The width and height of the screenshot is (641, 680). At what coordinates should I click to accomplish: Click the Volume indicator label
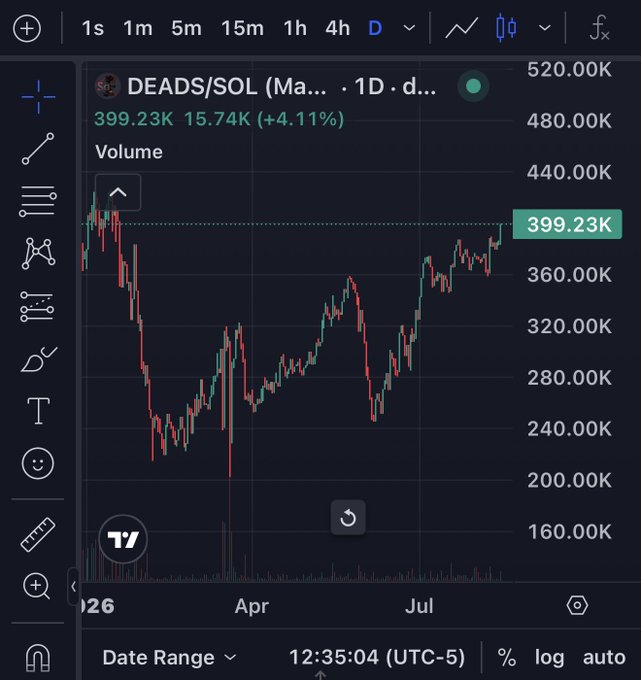(x=129, y=152)
